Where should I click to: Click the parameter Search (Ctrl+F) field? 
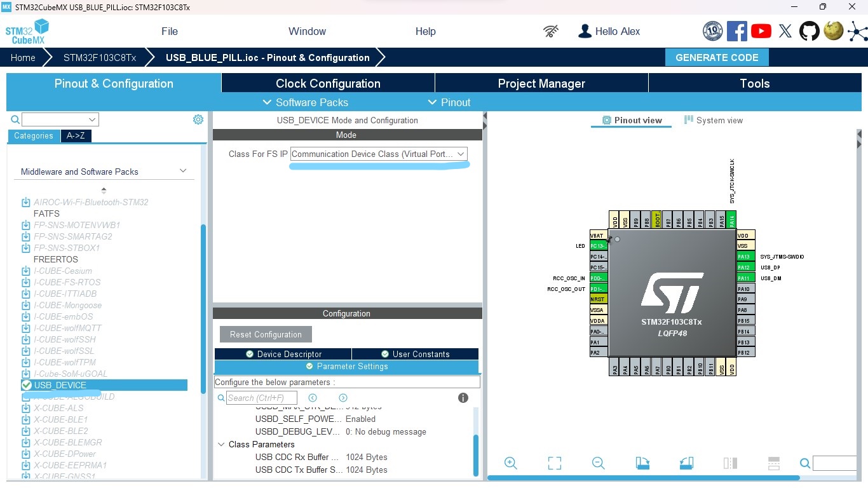(262, 398)
